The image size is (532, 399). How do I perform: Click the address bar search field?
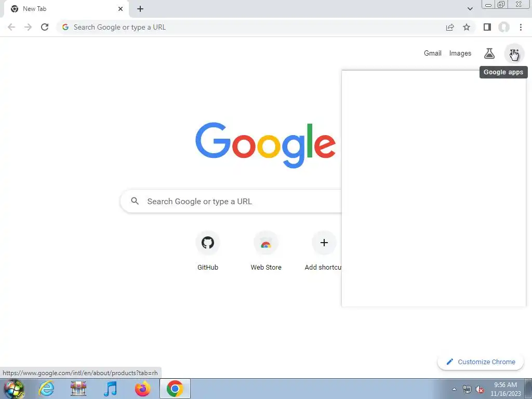click(x=251, y=27)
